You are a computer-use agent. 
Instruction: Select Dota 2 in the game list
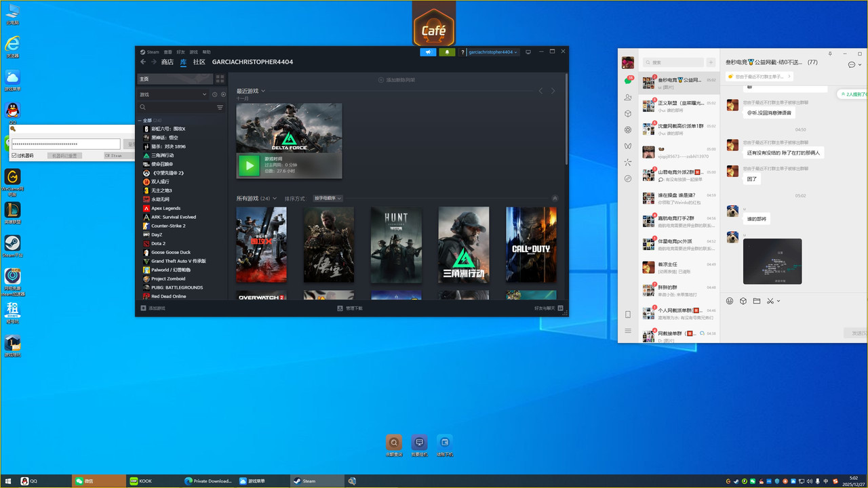[x=158, y=243]
